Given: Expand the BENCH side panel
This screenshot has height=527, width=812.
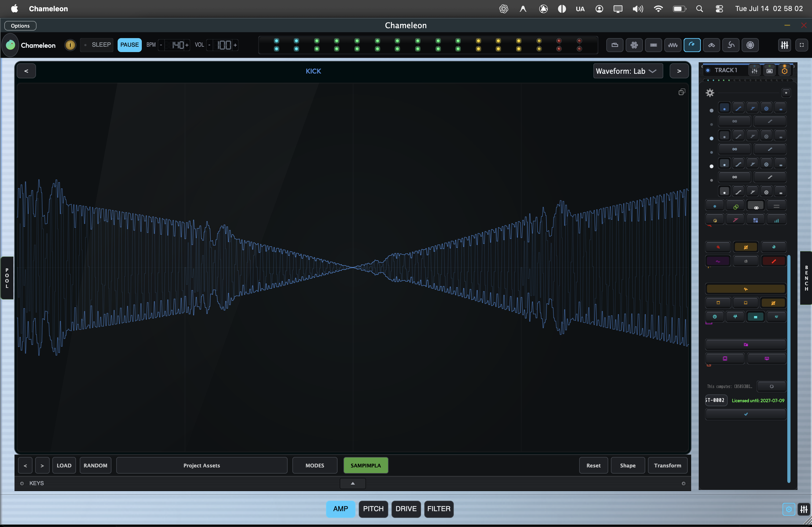Looking at the screenshot, I should [x=806, y=278].
